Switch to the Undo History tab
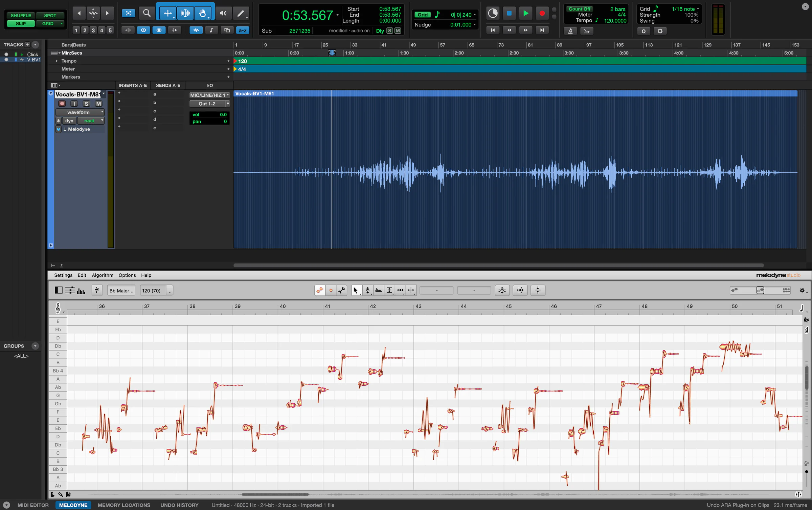 (x=179, y=505)
